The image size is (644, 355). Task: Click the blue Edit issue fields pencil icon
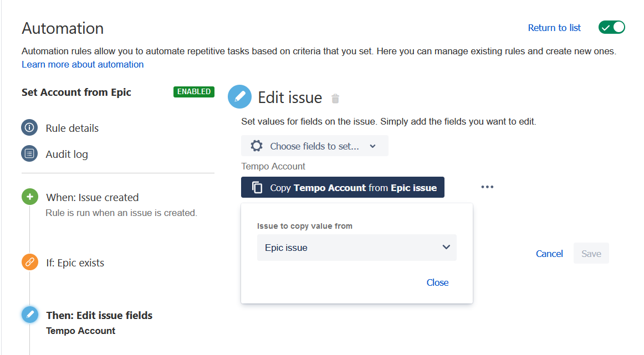point(29,315)
